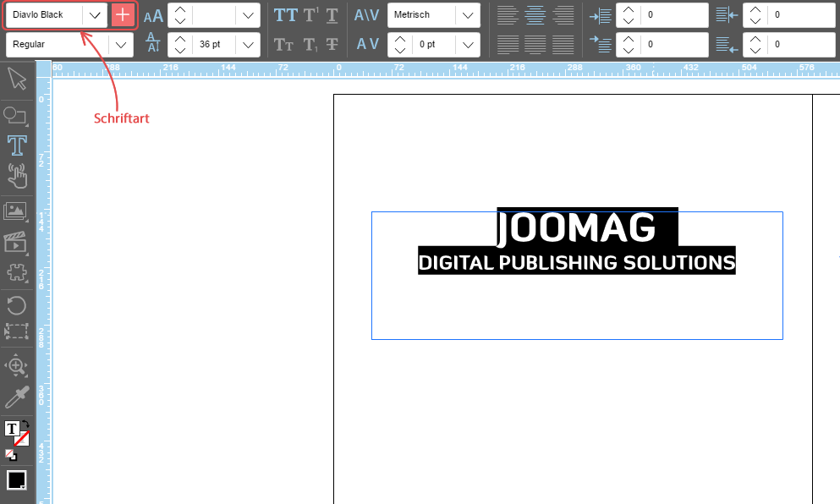Screen dimensions: 840x504
Task: Toggle Strikethrough text formatting
Action: 332,44
